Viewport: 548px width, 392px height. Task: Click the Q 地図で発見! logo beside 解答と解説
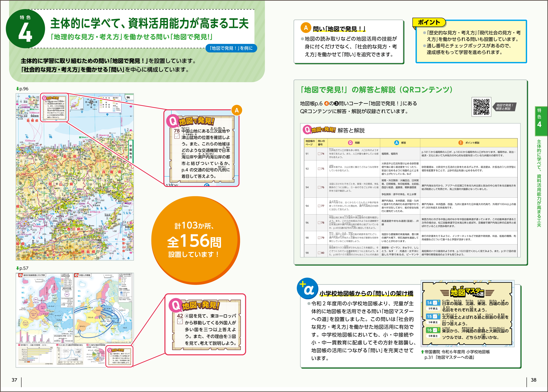[x=319, y=130]
